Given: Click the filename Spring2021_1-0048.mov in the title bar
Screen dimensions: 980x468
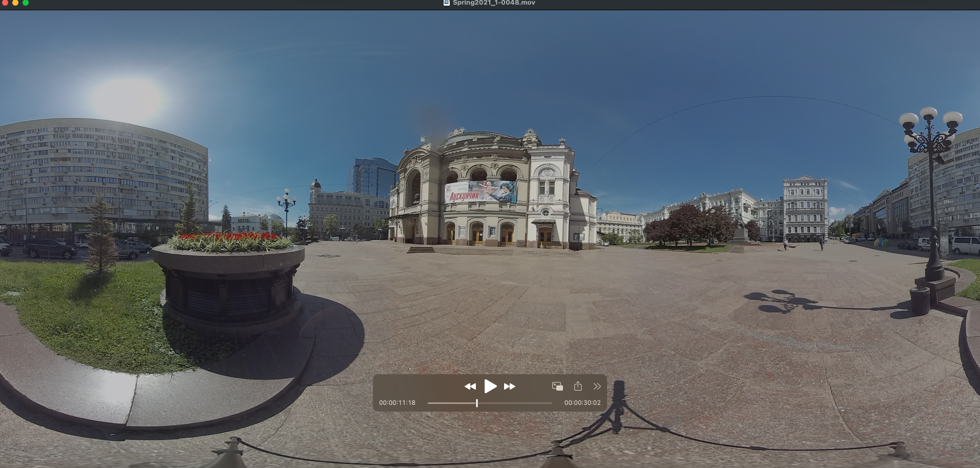Looking at the screenshot, I should 493,3.
